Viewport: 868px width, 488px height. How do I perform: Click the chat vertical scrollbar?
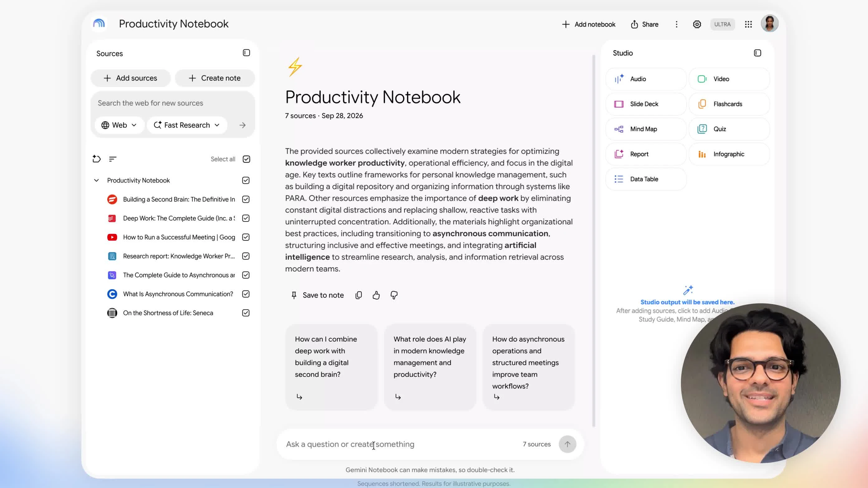(594, 241)
